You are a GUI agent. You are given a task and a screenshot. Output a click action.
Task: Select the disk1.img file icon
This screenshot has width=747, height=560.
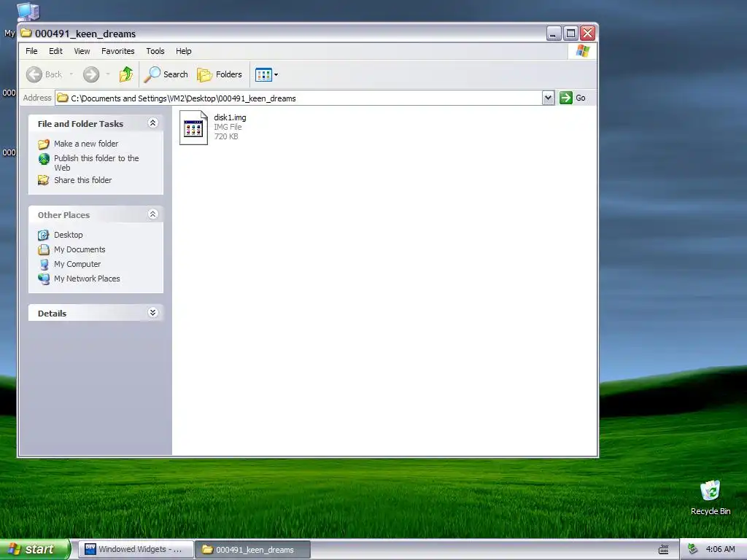pyautogui.click(x=193, y=128)
